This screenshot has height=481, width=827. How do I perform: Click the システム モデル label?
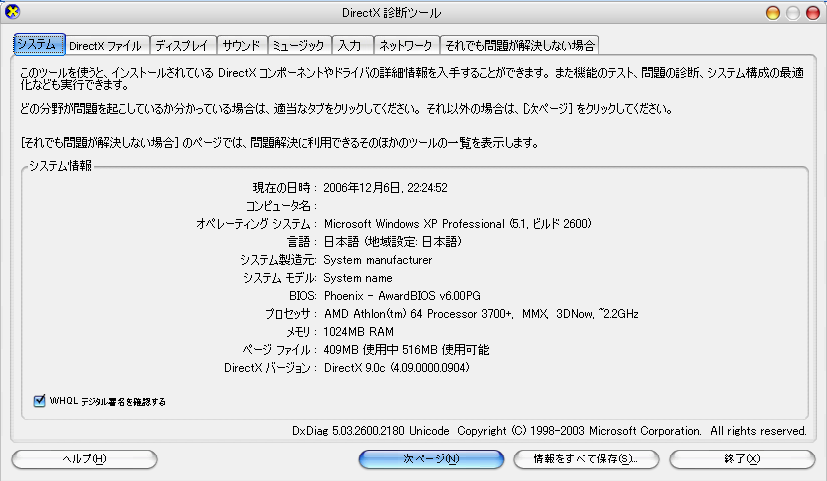[x=280, y=278]
